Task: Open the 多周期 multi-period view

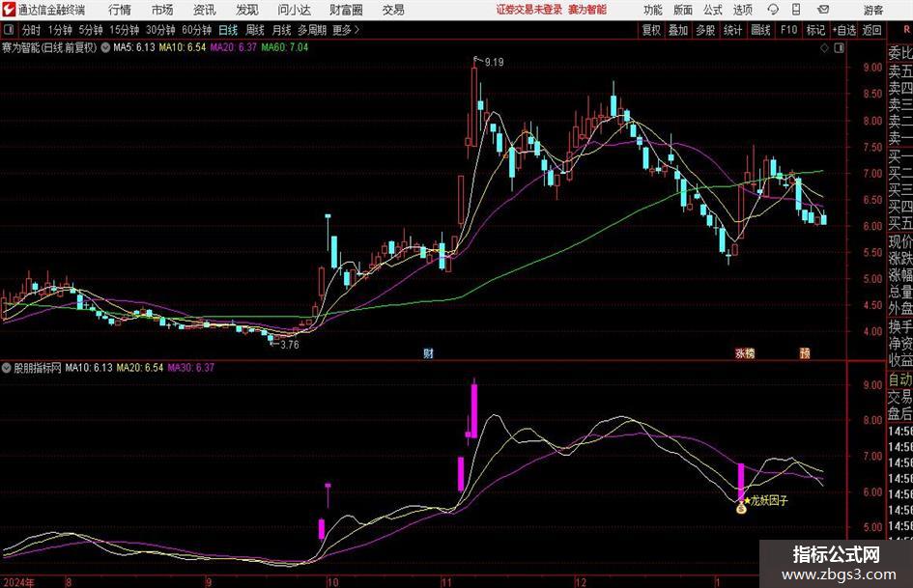Action: click(312, 30)
